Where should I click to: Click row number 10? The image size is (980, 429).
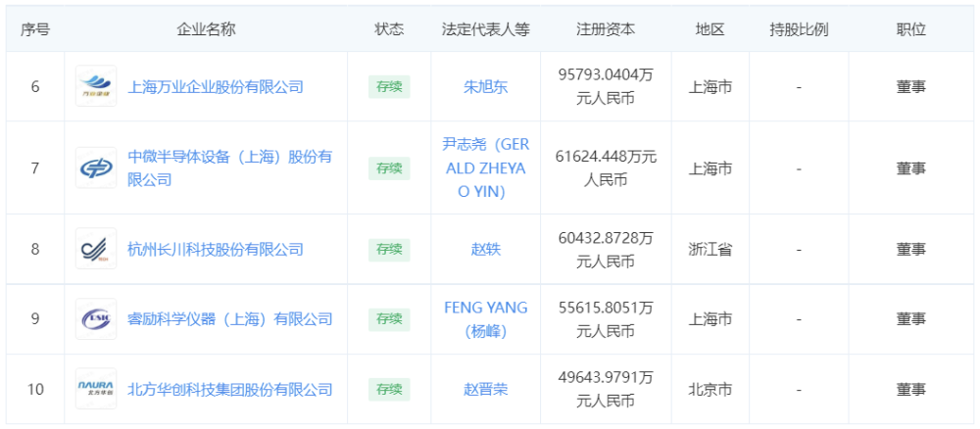[x=35, y=390]
